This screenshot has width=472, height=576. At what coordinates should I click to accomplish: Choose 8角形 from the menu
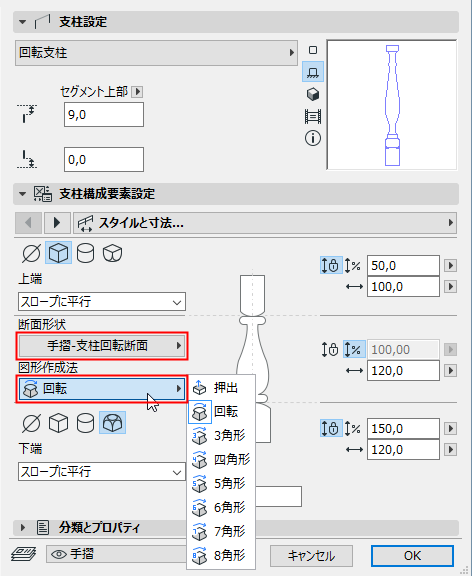(221, 555)
